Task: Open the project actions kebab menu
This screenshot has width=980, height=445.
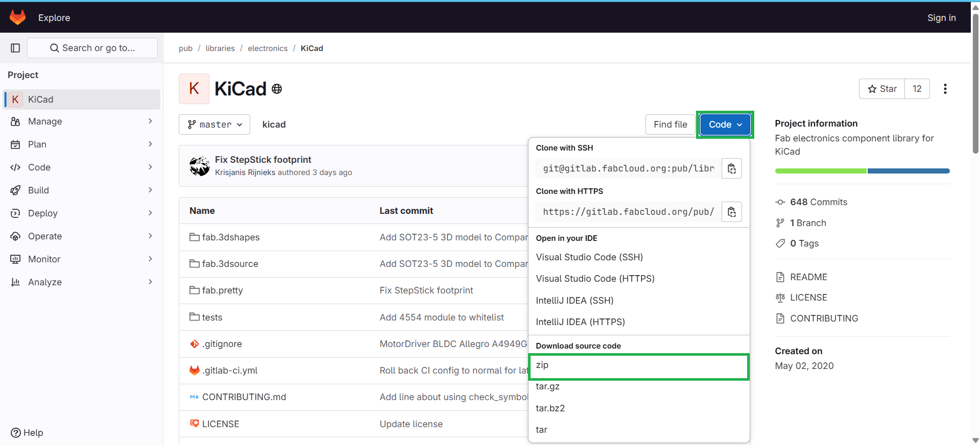Action: click(x=945, y=89)
